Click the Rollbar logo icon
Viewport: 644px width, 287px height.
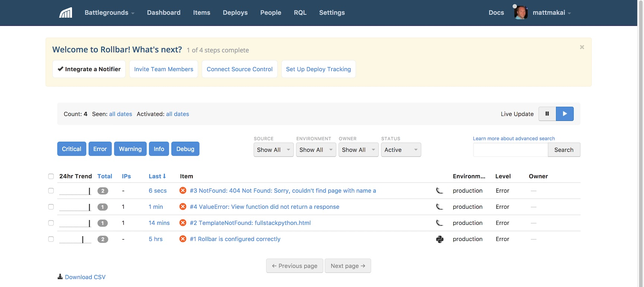(x=66, y=13)
